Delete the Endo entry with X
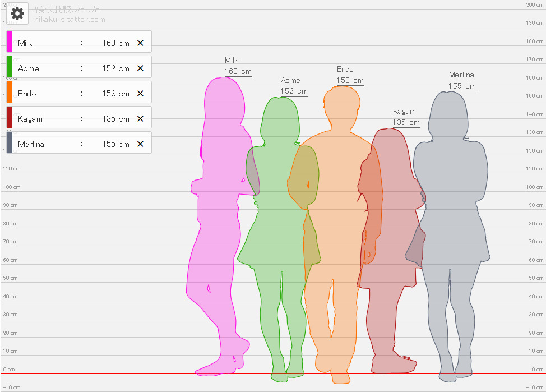The height and width of the screenshot is (392, 546). [x=140, y=94]
